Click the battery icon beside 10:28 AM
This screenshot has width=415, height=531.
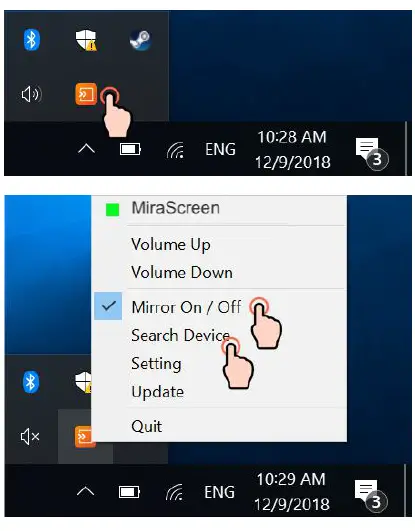(130, 149)
